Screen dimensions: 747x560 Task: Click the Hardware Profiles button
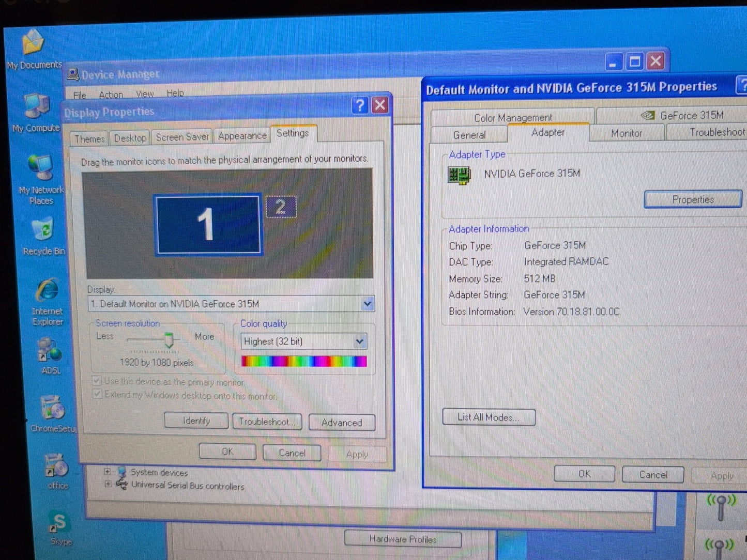[403, 539]
